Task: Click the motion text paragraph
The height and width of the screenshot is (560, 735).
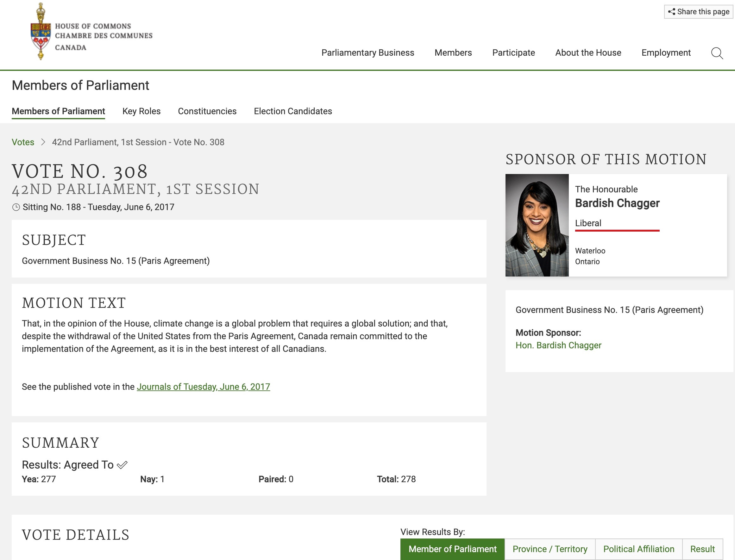Action: [235, 336]
